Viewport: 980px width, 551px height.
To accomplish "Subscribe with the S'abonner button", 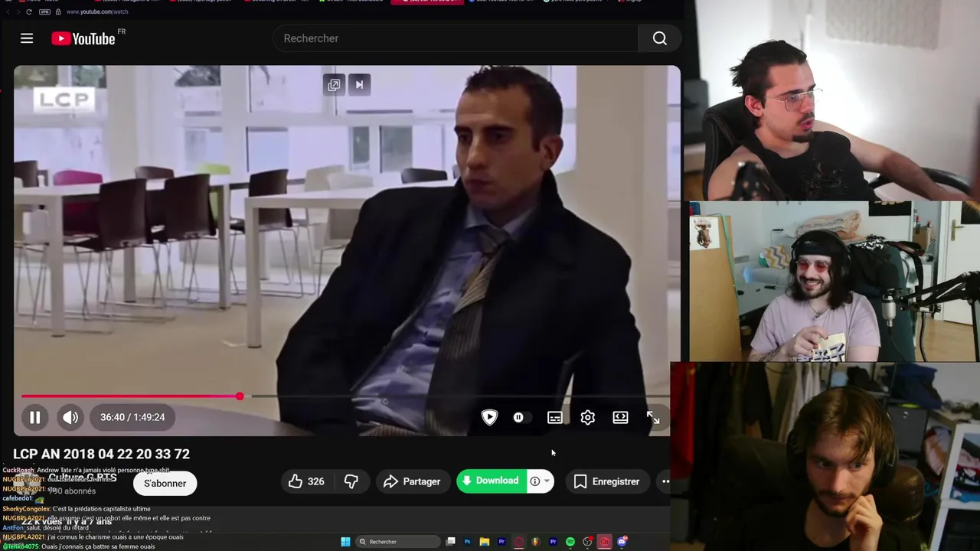I will point(165,483).
